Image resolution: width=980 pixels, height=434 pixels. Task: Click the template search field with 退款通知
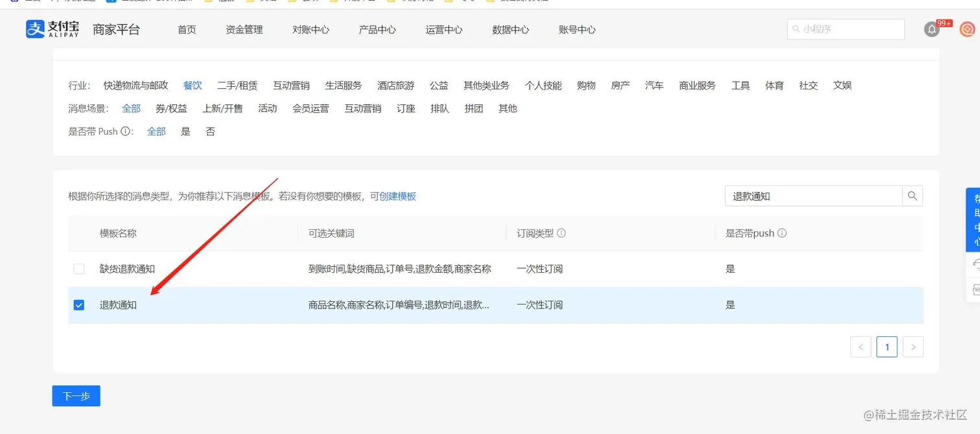[x=814, y=196]
